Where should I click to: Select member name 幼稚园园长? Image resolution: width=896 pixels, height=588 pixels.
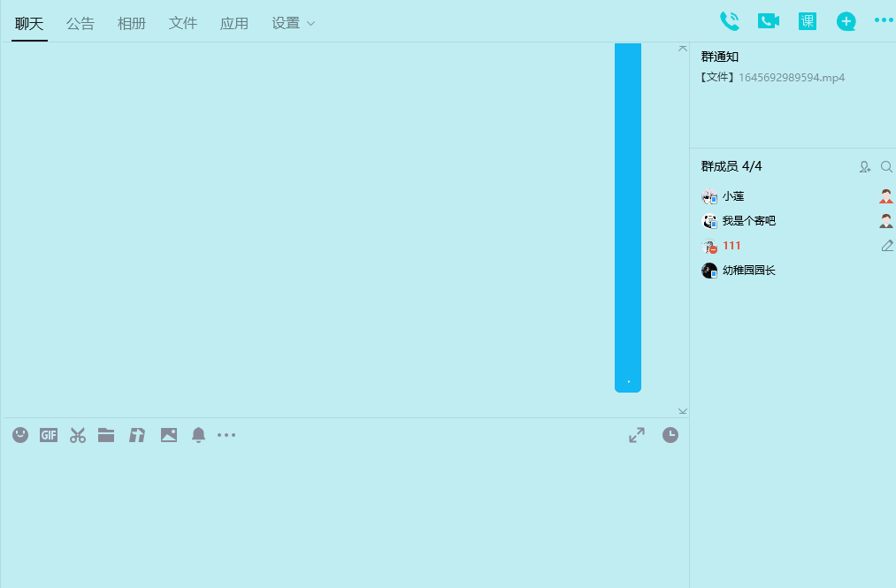pos(749,271)
